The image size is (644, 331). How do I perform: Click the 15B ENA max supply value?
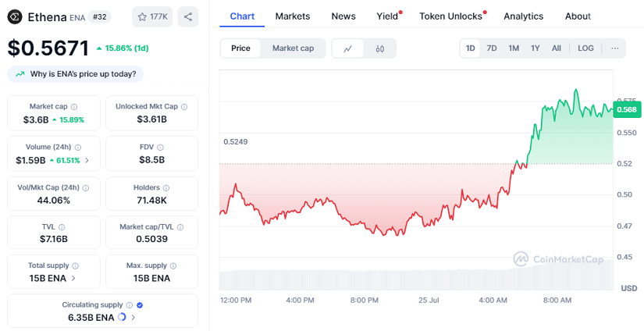click(151, 278)
